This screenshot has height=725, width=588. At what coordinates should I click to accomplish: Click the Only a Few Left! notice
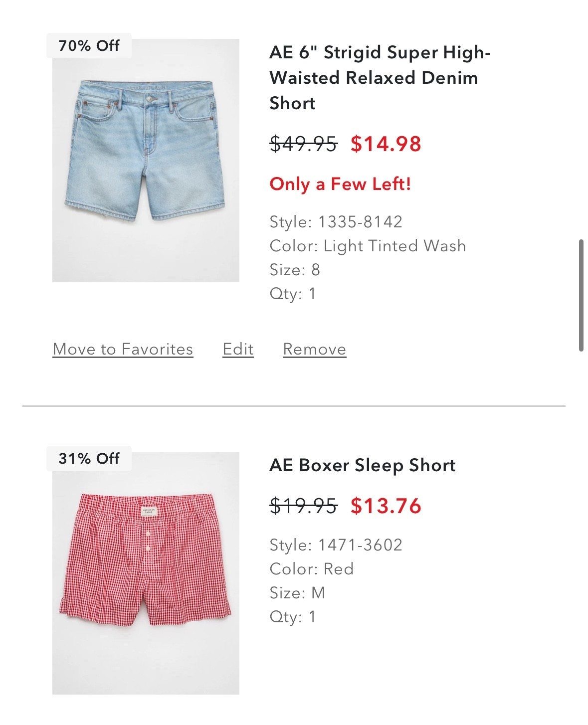[x=340, y=184]
